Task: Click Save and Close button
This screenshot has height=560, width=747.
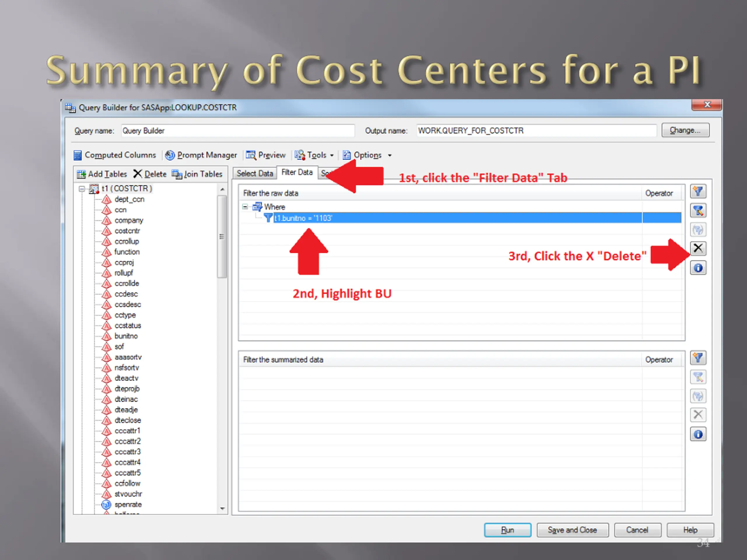Action: pos(573,530)
